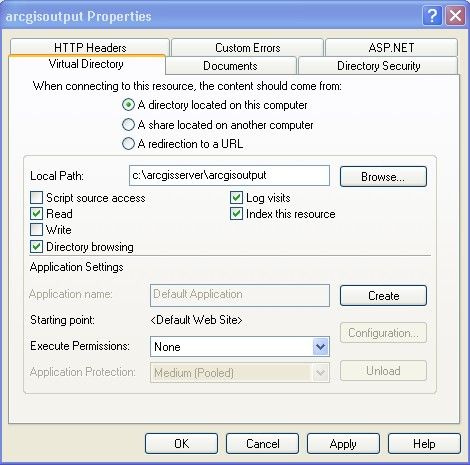Click the Browse... button
Viewport: 470px width, 465px height.
click(x=383, y=177)
